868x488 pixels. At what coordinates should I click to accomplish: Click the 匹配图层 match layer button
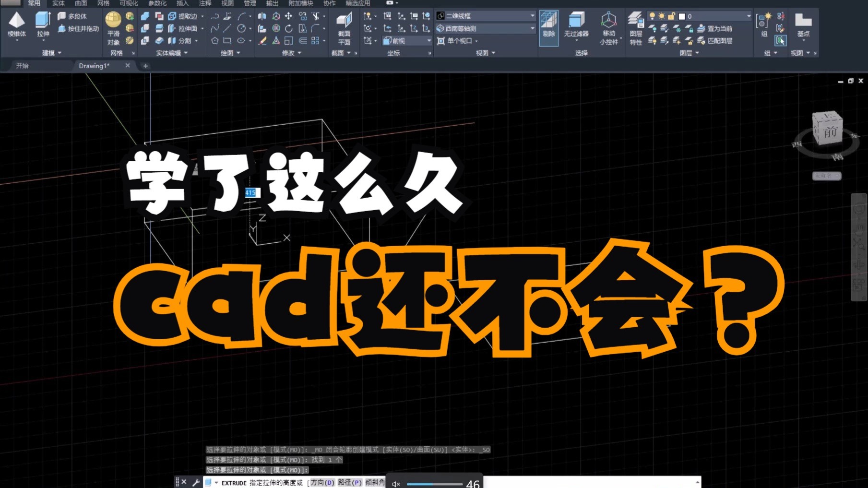[715, 41]
